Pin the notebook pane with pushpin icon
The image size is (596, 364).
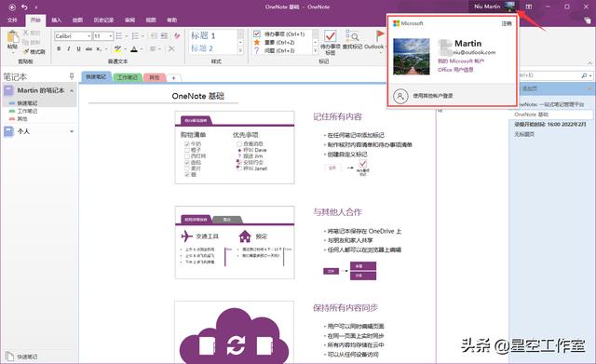[72, 76]
